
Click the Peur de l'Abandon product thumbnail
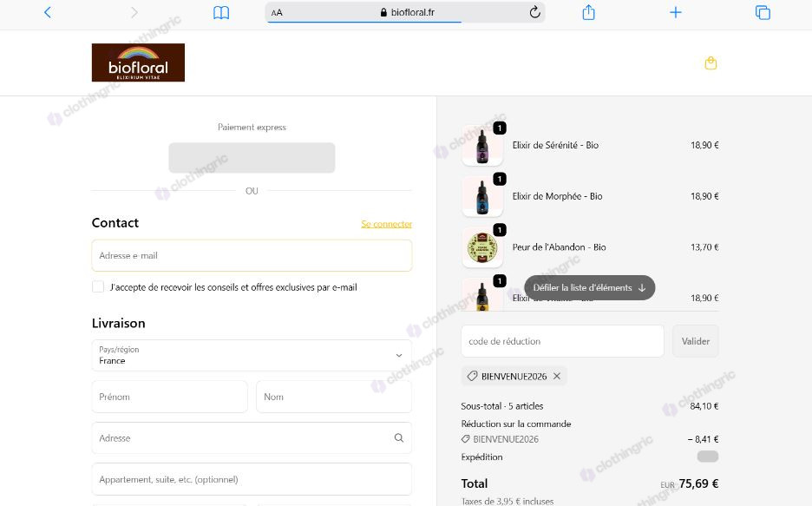[x=482, y=247]
